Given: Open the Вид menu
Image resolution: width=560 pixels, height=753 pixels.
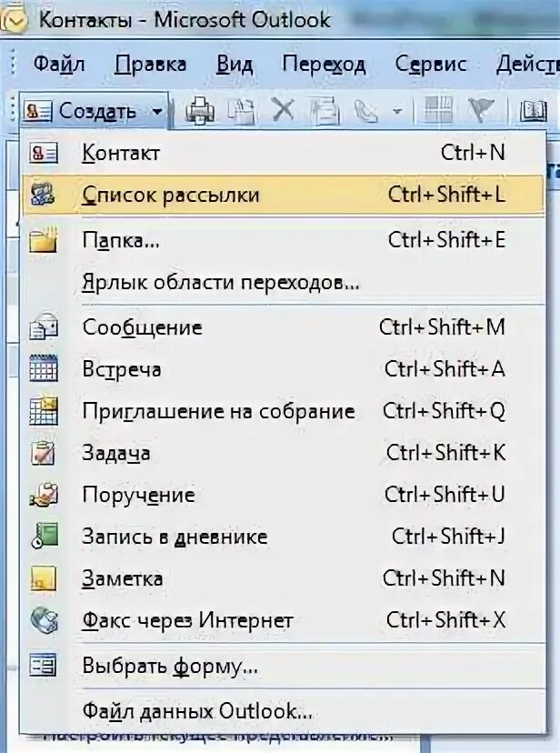Looking at the screenshot, I should click(235, 64).
